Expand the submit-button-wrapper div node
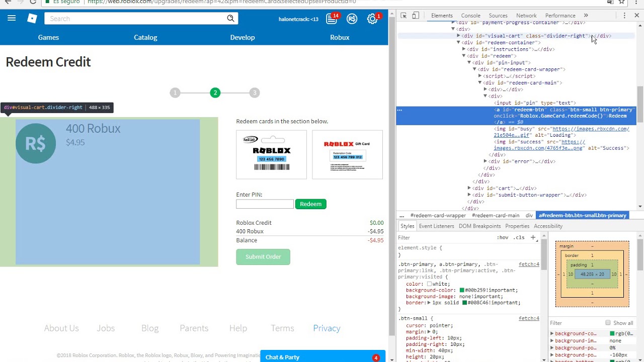This screenshot has width=644, height=362. [x=469, y=195]
